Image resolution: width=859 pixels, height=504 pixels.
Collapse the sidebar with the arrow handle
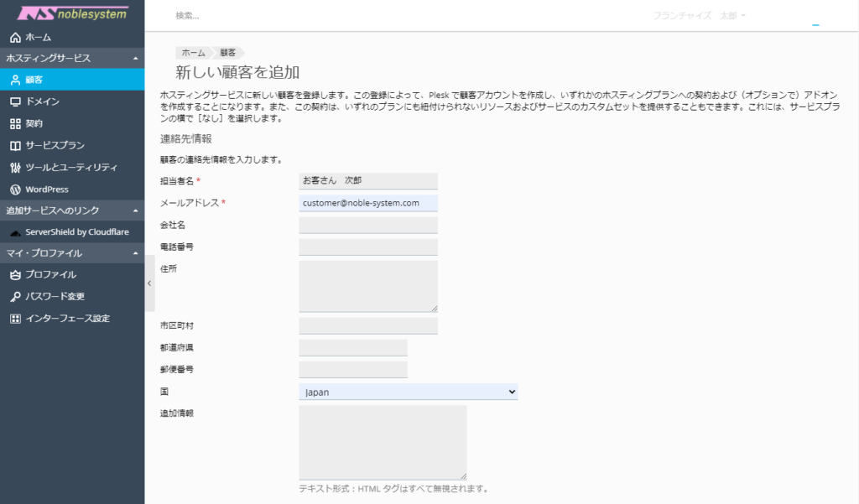149,283
